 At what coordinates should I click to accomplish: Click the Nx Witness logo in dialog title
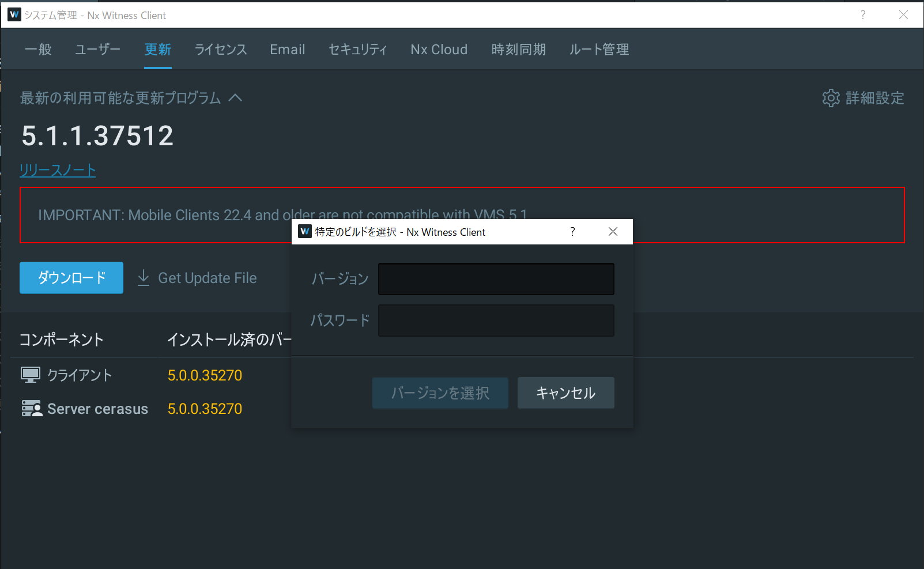coord(305,232)
